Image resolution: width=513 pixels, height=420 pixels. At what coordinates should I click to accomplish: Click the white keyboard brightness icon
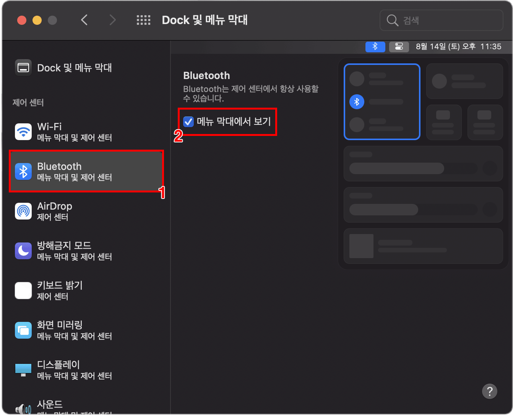(x=23, y=291)
